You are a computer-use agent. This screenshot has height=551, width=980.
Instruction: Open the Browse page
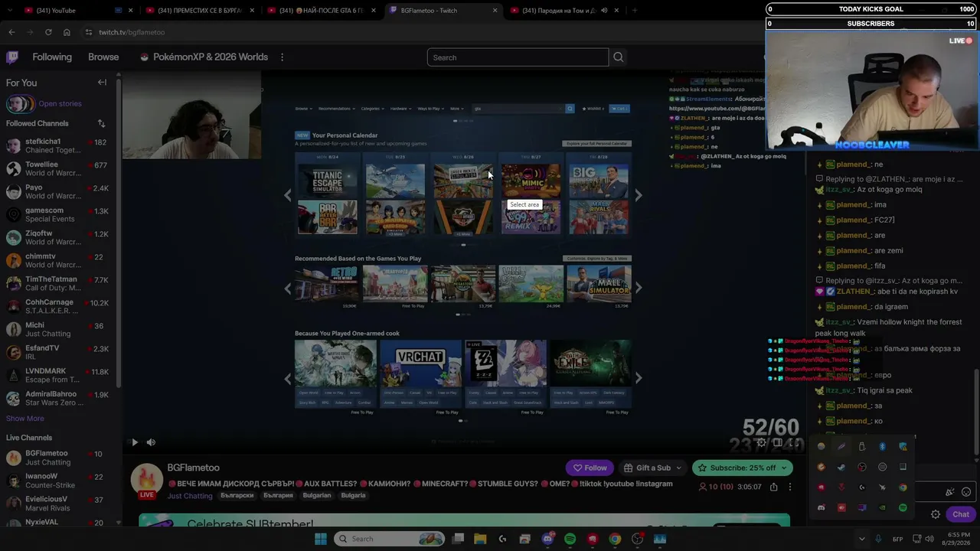[x=103, y=57]
